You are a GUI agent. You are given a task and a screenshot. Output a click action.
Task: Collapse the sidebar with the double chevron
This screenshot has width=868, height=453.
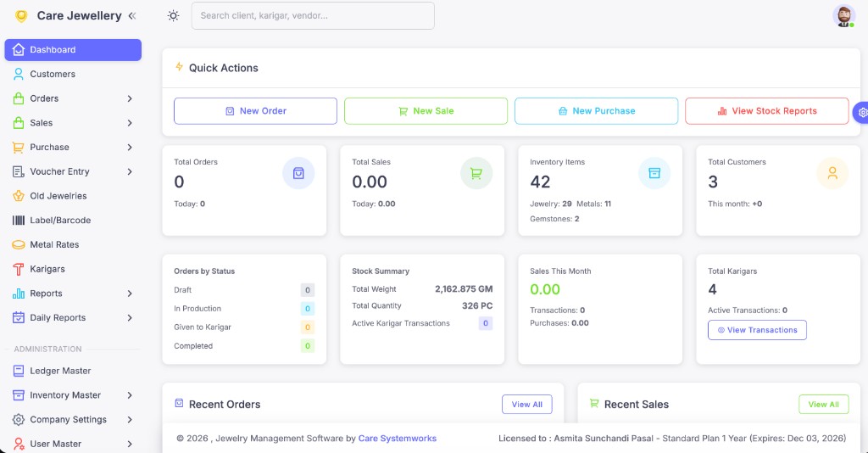[x=131, y=16]
